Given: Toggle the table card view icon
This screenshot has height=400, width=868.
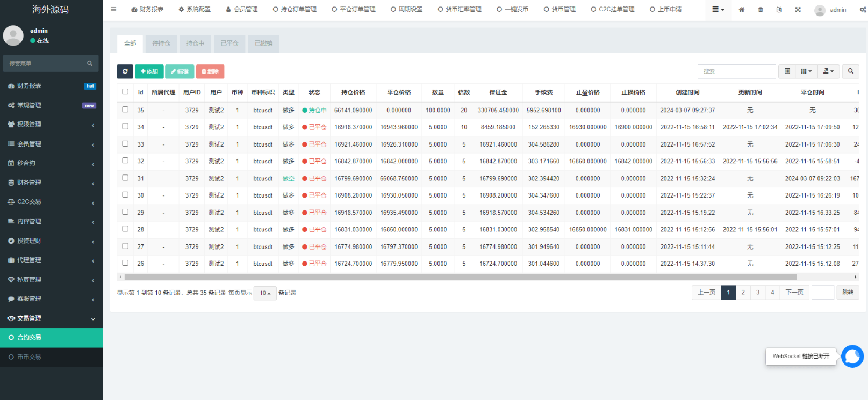Looking at the screenshot, I should point(787,71).
